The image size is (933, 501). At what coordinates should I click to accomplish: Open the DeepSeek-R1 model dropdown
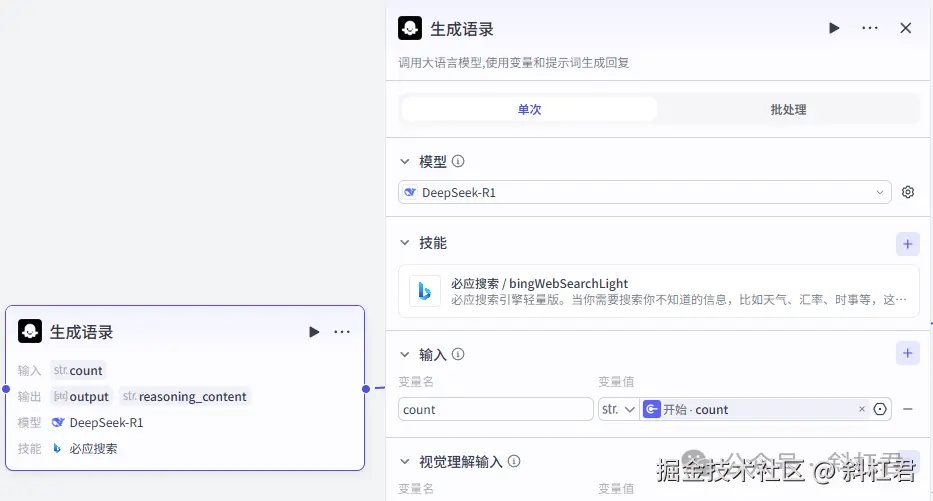tap(645, 192)
